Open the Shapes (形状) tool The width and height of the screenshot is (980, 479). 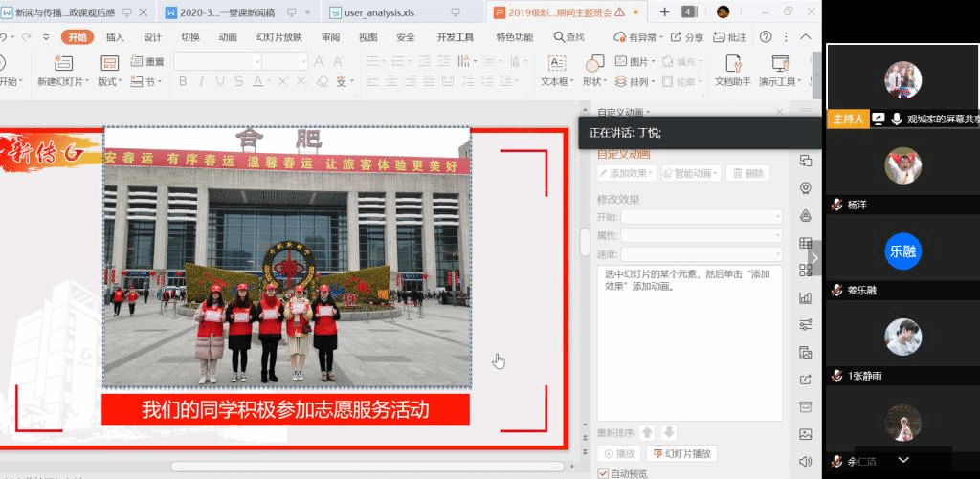click(594, 63)
